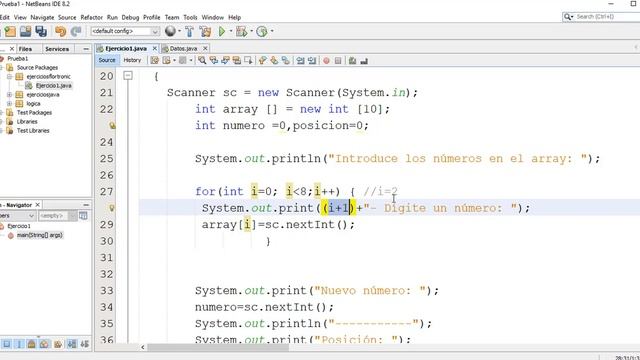Click the Shift Line Right icon
The width and height of the screenshot is (640, 360).
[x=312, y=60]
